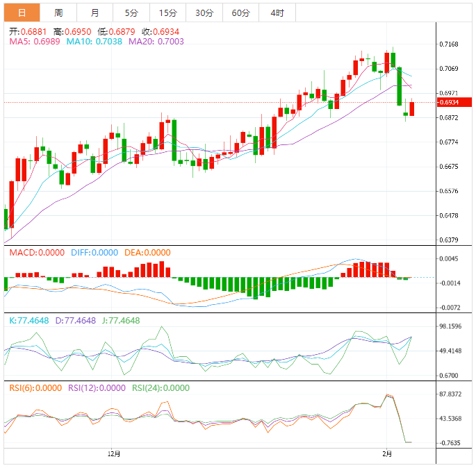Click the 2月 date axis label

[387, 454]
